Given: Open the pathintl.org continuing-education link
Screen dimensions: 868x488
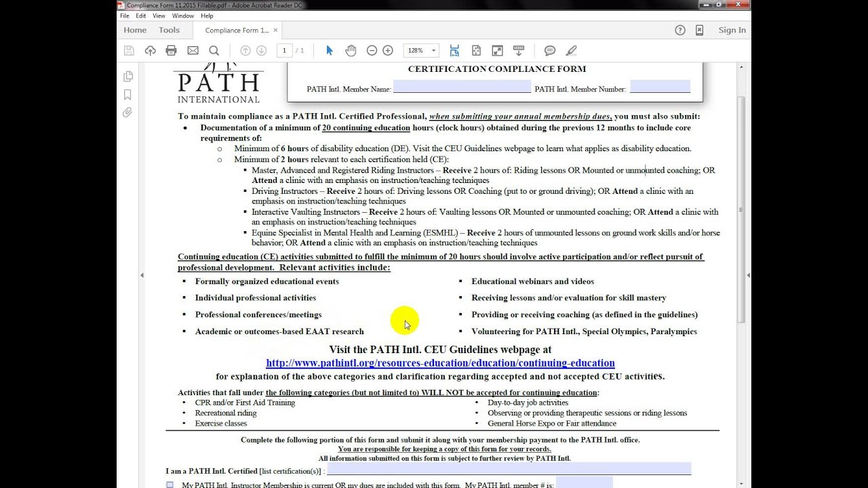Looking at the screenshot, I should point(440,363).
